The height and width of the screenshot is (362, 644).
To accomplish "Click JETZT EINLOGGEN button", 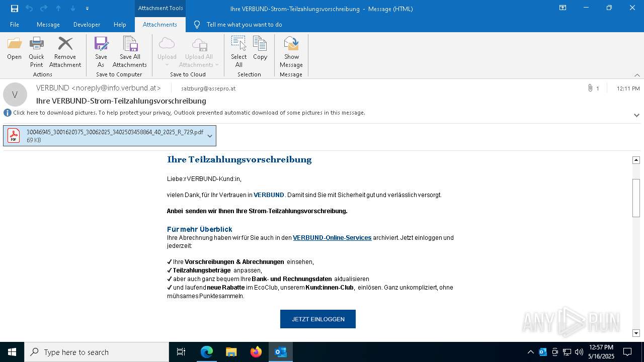I will 318,319.
